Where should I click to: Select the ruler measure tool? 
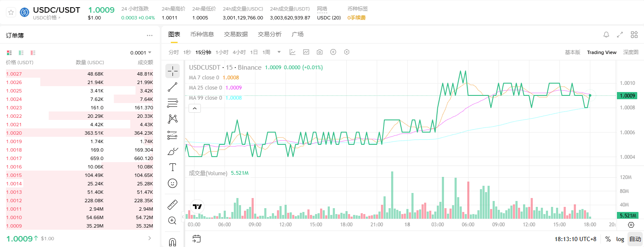coord(173,204)
